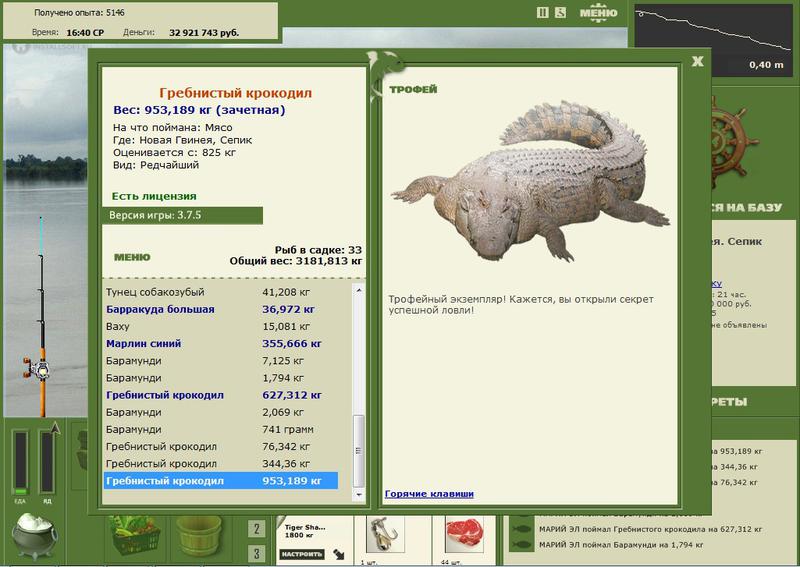Click log entry Гребнистого крокодила на 627,312 кг
Viewport: 800px width, 567px height.
click(x=651, y=529)
